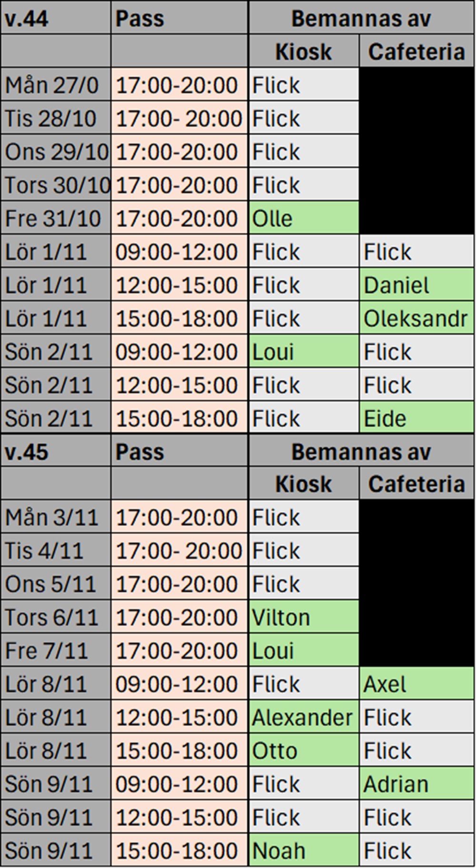Select the Mån 3/11 date cell
Screen dimensions: 476x868
[56, 518]
